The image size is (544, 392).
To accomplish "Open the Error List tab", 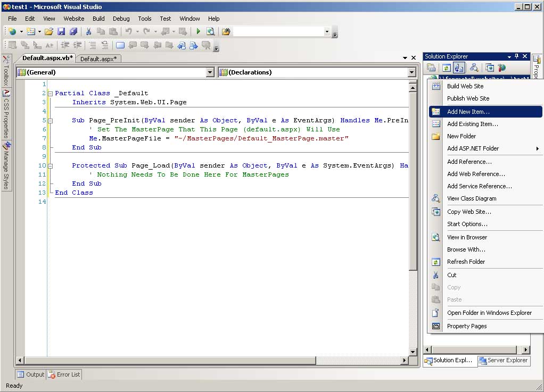I will tap(64, 374).
